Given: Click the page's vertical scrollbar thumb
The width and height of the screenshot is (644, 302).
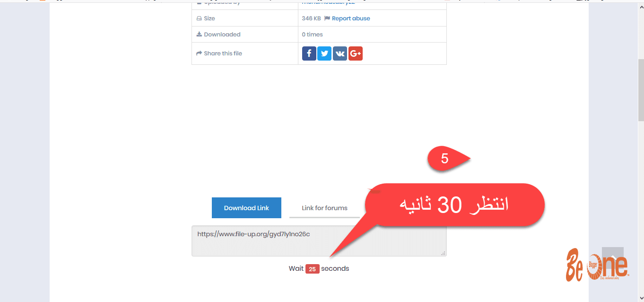Looking at the screenshot, I should click(641, 90).
